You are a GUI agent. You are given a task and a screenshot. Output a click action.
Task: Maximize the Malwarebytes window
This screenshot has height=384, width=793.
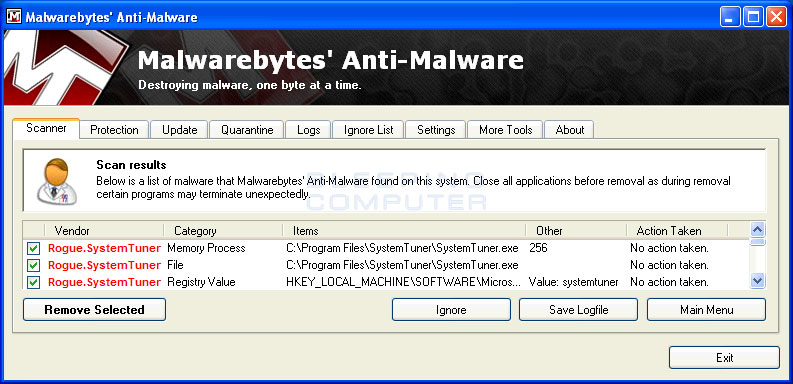753,17
